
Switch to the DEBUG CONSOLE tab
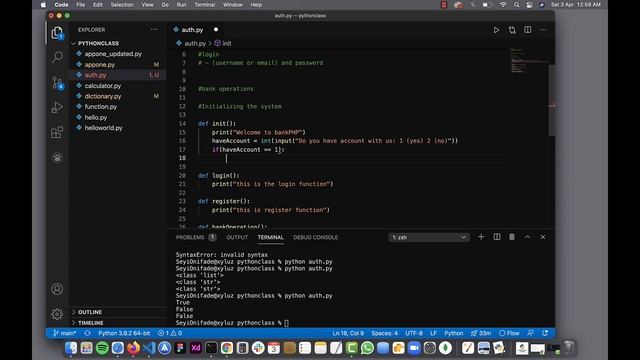(316, 237)
